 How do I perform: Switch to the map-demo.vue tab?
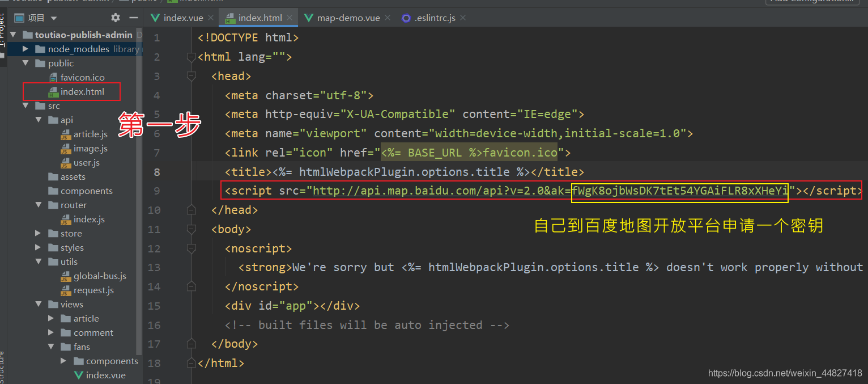pos(348,18)
